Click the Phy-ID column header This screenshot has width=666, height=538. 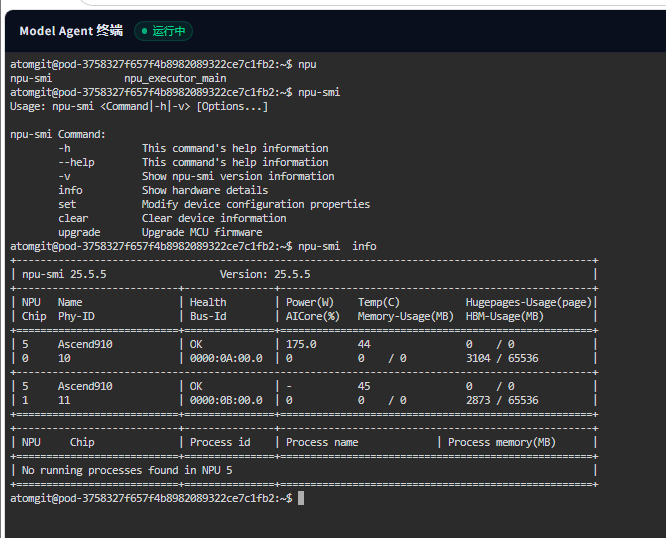coord(76,316)
